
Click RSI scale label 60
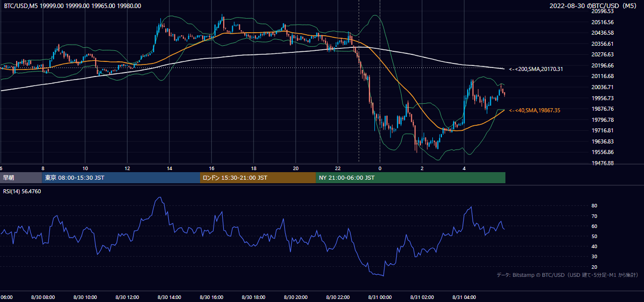(x=594, y=226)
